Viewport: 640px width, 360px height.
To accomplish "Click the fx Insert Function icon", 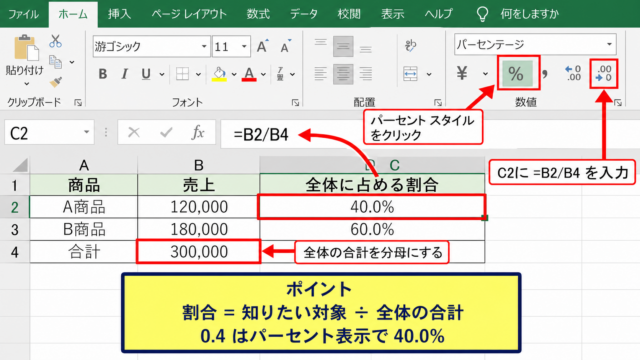I will [198, 132].
